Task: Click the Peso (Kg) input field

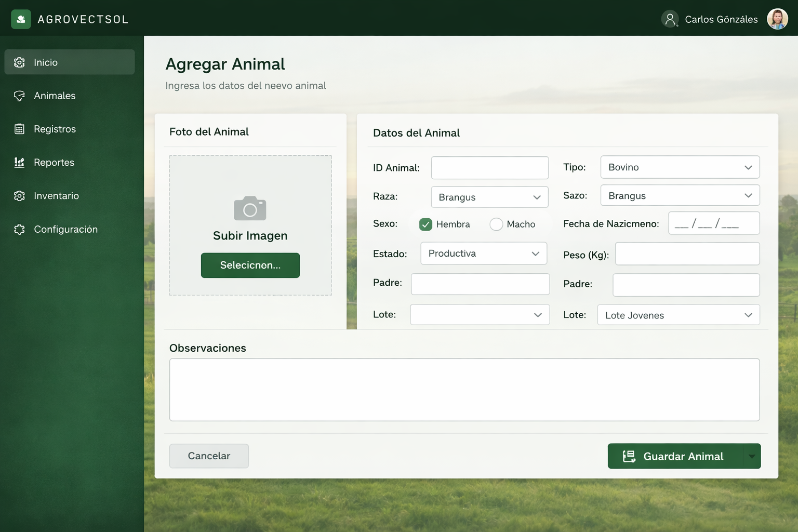Action: coord(687,254)
